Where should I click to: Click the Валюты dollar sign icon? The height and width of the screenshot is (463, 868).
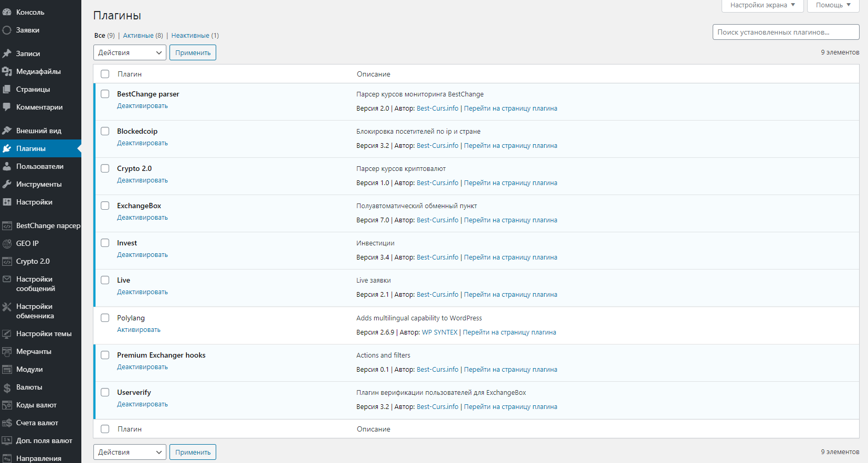pos(7,387)
